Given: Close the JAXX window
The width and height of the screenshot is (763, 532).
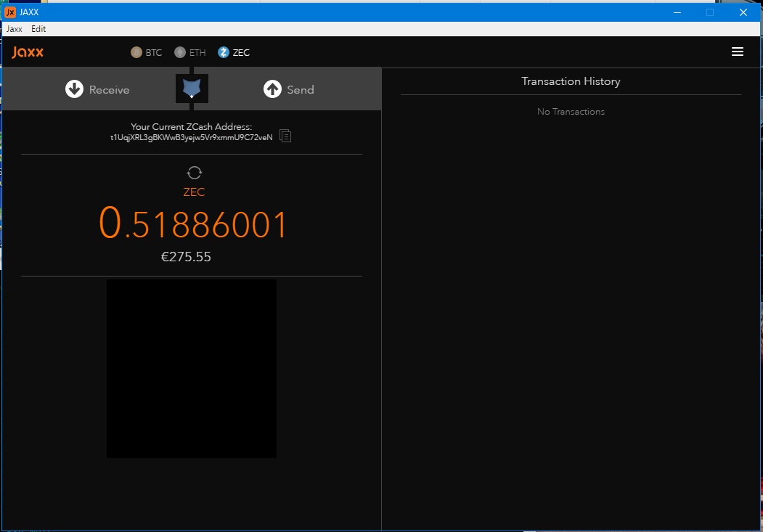Looking at the screenshot, I should click(x=743, y=12).
